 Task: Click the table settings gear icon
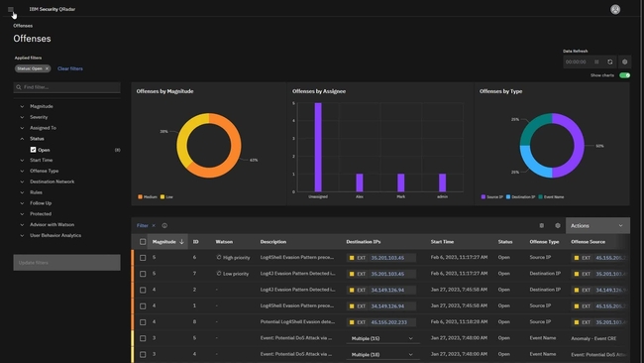pyautogui.click(x=558, y=226)
